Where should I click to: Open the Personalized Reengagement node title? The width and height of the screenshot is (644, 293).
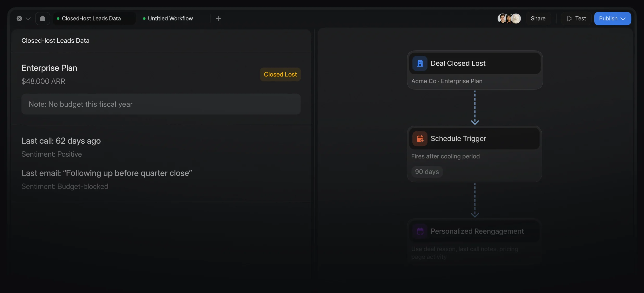[477, 231]
